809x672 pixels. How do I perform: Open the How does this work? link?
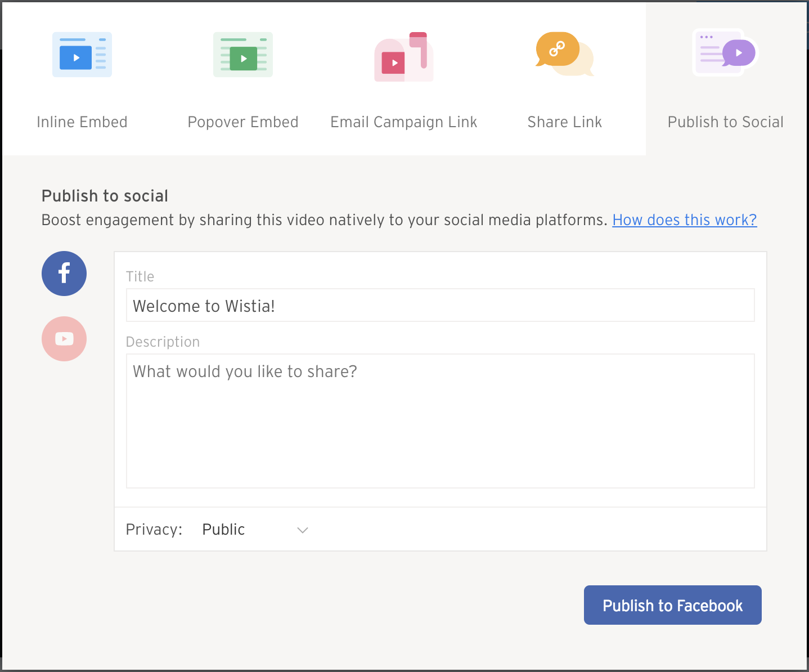685,220
